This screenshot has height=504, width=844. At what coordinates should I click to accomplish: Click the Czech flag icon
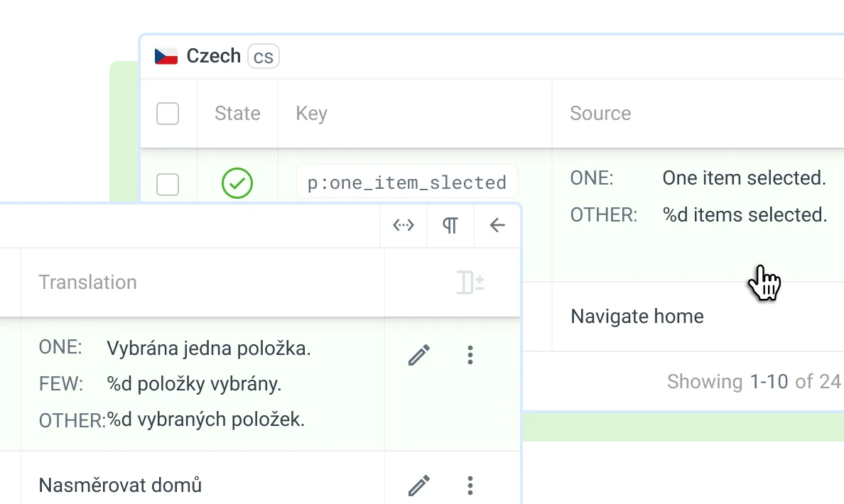[166, 57]
